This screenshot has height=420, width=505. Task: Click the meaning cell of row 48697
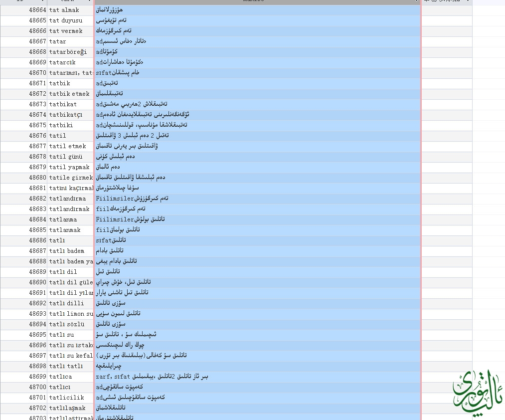[x=257, y=356]
